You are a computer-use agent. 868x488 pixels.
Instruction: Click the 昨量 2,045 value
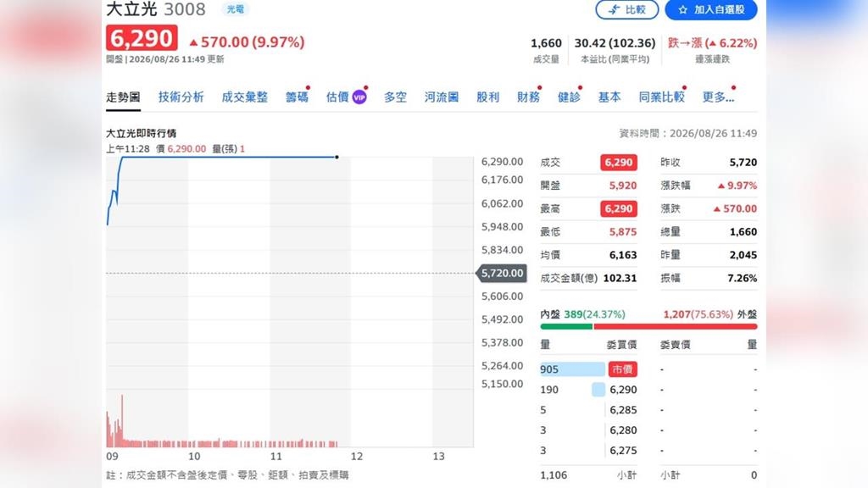click(743, 255)
